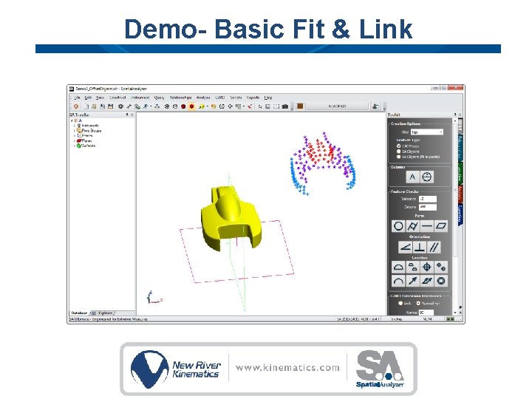Select the SA Objects feature type radio
Viewport: 532px width, 399px height.
(399, 151)
